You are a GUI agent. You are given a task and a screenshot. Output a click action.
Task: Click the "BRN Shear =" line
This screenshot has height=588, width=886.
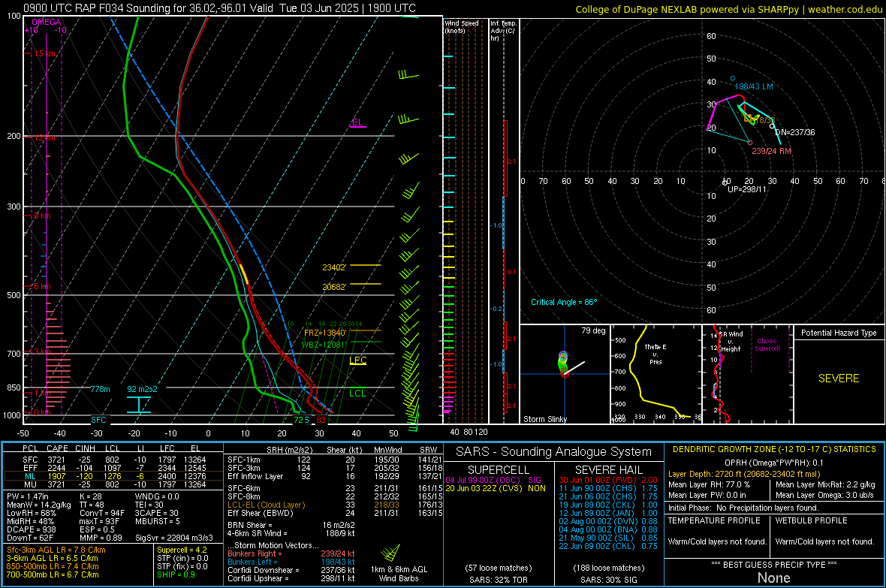click(x=291, y=525)
